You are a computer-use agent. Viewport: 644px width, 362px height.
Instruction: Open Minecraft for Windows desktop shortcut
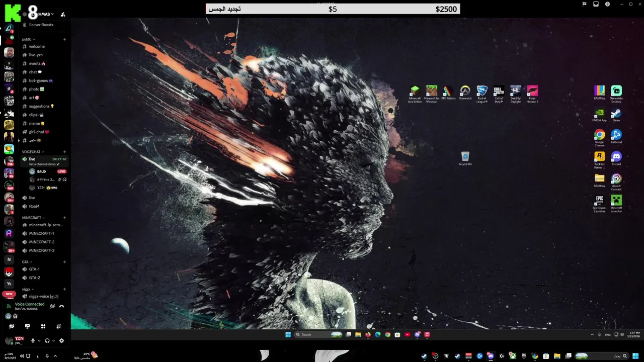coord(432,94)
